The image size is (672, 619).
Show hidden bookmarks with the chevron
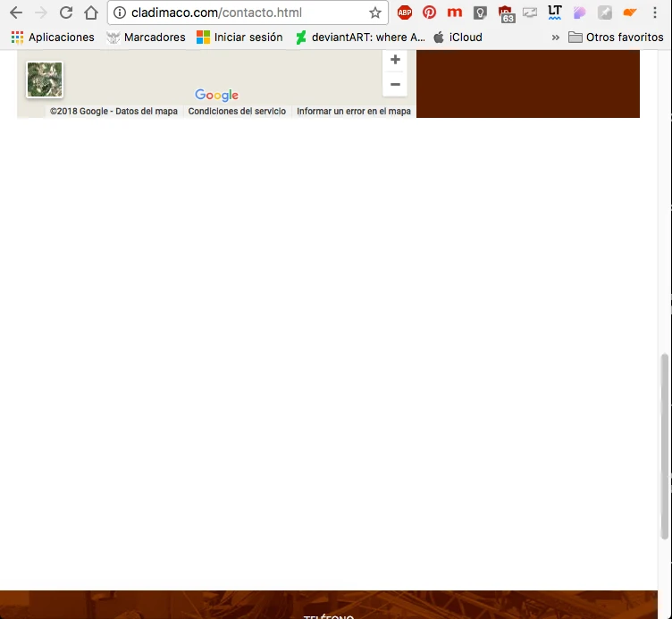(556, 38)
